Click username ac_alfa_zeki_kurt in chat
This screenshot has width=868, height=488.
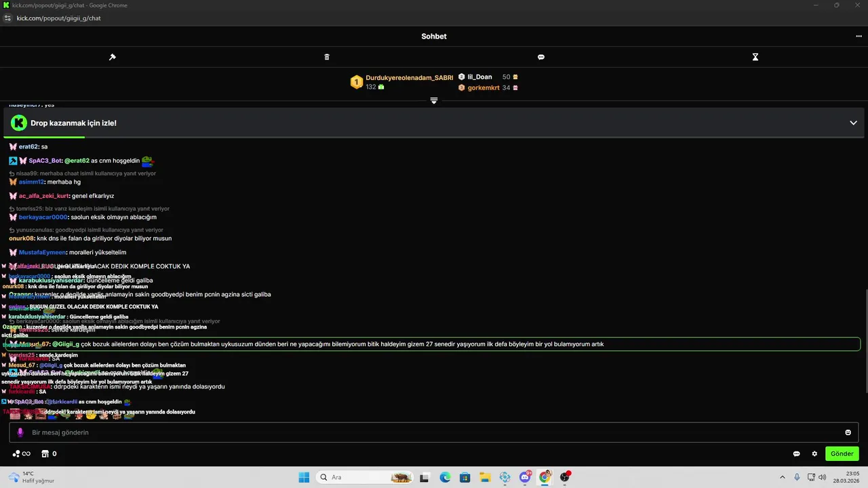[x=43, y=196]
